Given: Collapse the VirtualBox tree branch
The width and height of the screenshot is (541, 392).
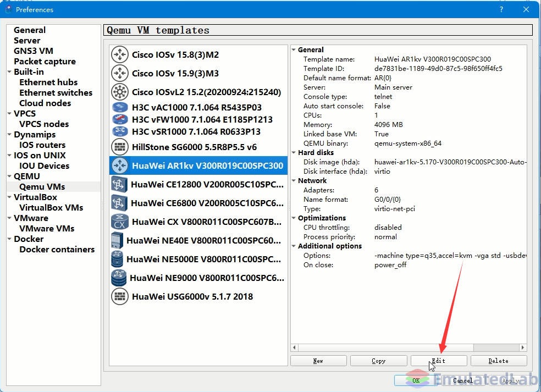Looking at the screenshot, I should tap(10, 197).
